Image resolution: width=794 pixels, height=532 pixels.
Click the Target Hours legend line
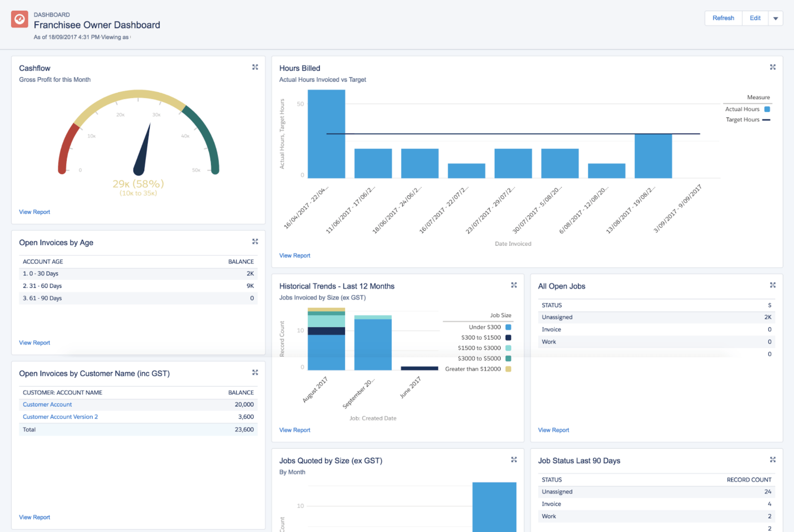(766, 120)
